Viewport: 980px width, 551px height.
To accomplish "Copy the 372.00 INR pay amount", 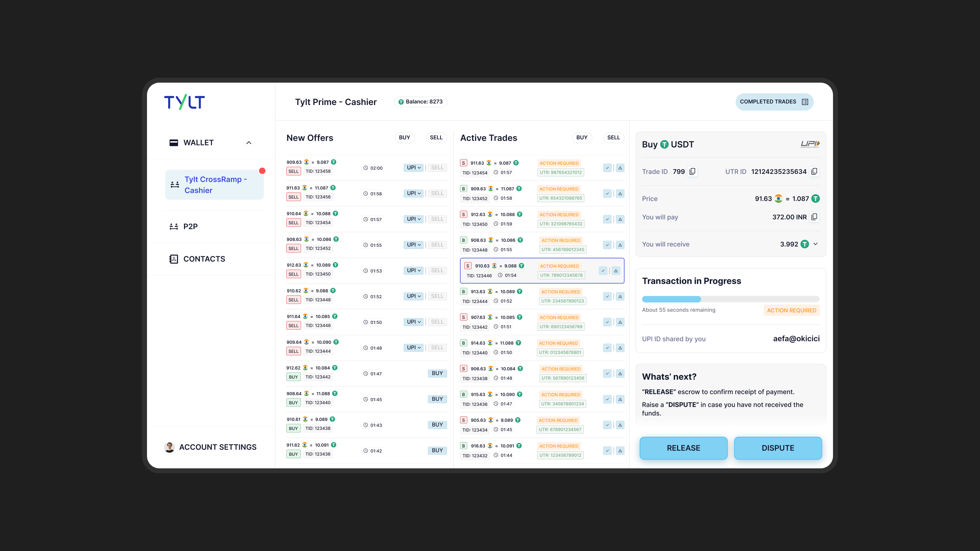I will [814, 217].
